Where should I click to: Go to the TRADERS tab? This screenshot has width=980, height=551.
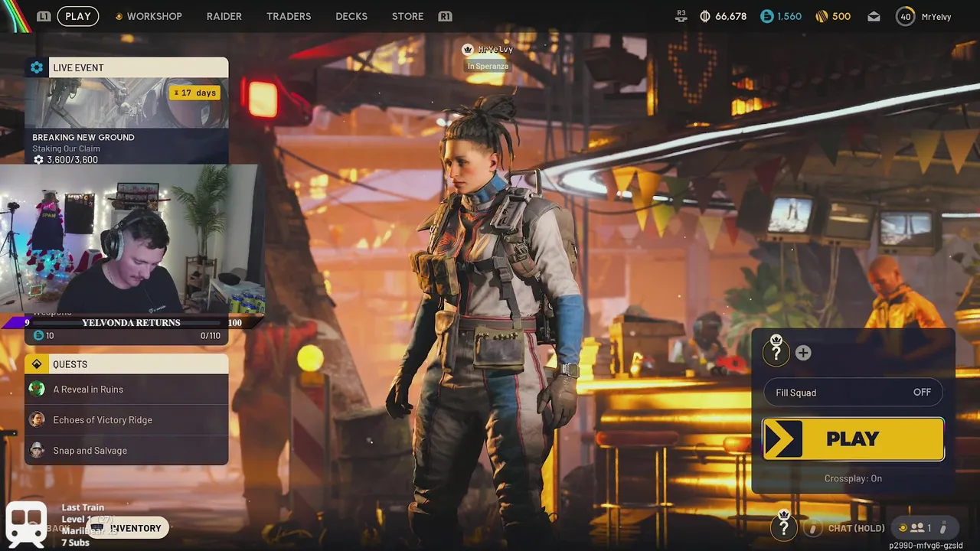(x=289, y=16)
